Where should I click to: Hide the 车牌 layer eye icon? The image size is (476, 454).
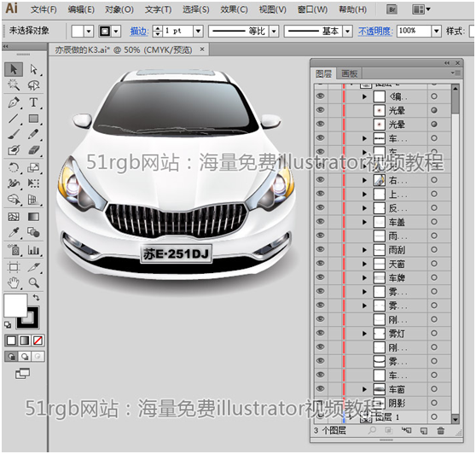(320, 277)
